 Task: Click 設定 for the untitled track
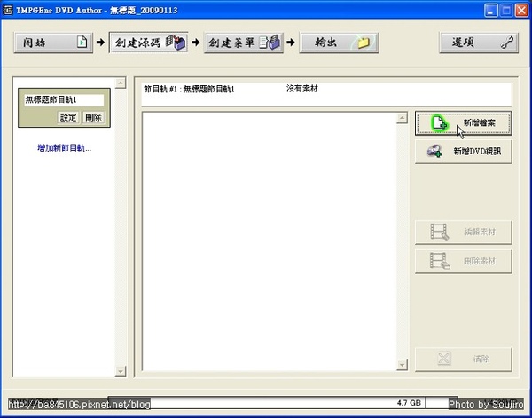(68, 118)
